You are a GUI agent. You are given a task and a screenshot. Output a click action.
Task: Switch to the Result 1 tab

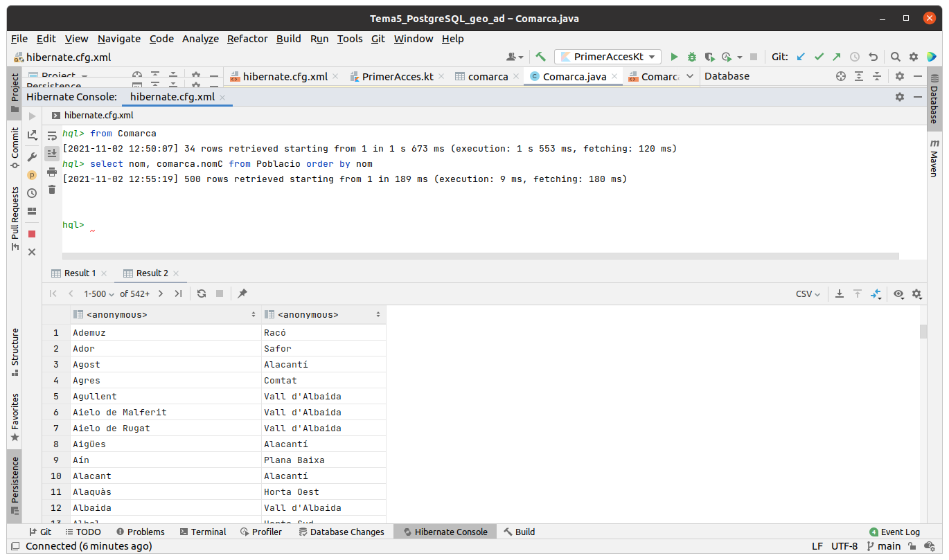(80, 273)
